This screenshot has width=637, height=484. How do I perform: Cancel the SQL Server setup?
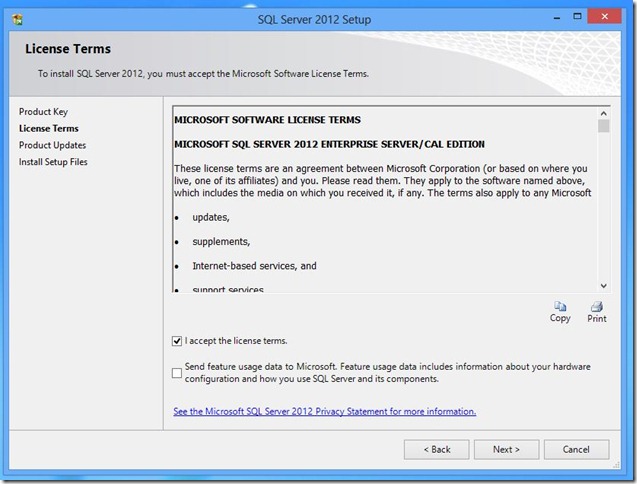tap(576, 449)
